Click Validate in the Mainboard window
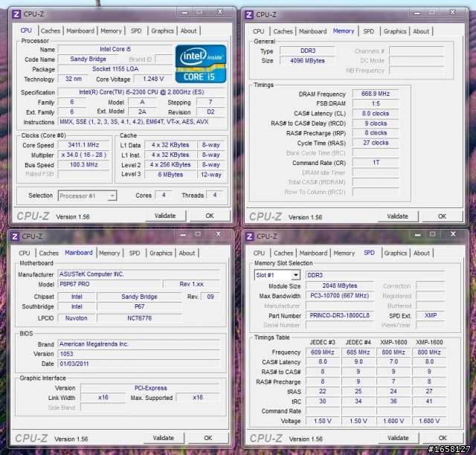Image resolution: width=476 pixels, height=455 pixels. point(164,438)
